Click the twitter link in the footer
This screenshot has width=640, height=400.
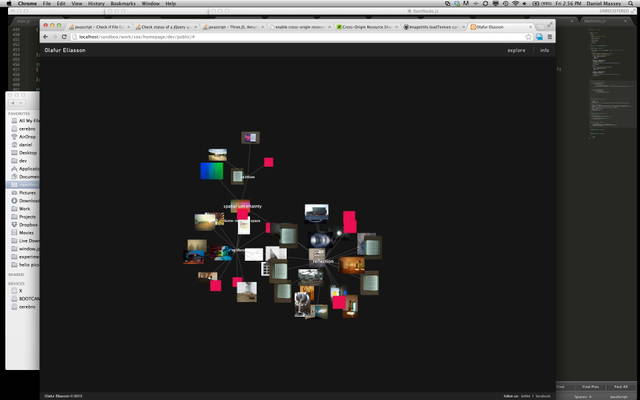[525, 396]
